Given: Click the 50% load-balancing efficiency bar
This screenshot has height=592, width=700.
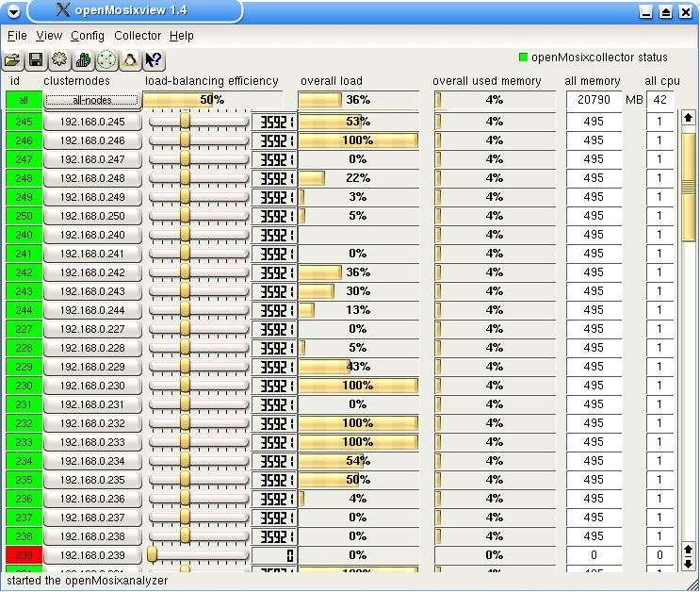Looking at the screenshot, I should click(213, 100).
